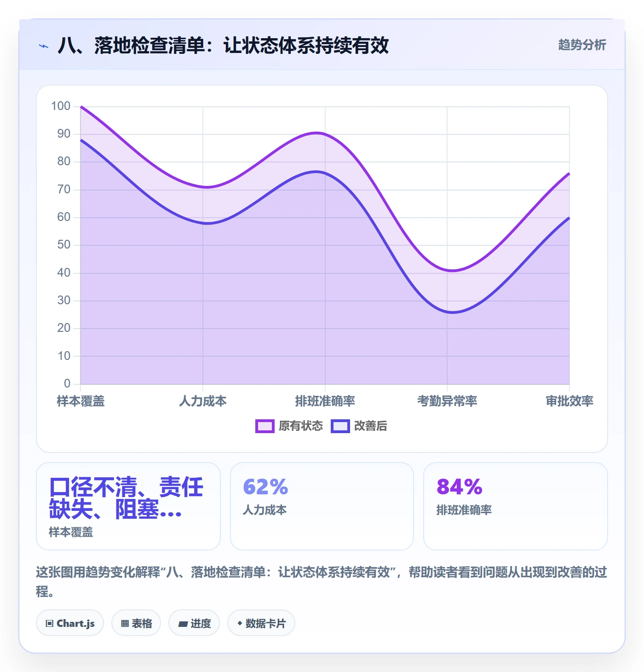Open the 62% 人力成本 metric card
Viewport: 644px width, 672px height.
pyautogui.click(x=322, y=506)
